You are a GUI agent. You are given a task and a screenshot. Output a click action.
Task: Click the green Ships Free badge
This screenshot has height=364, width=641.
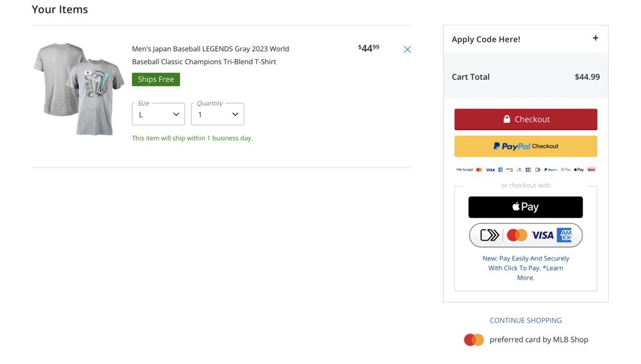pyautogui.click(x=156, y=79)
